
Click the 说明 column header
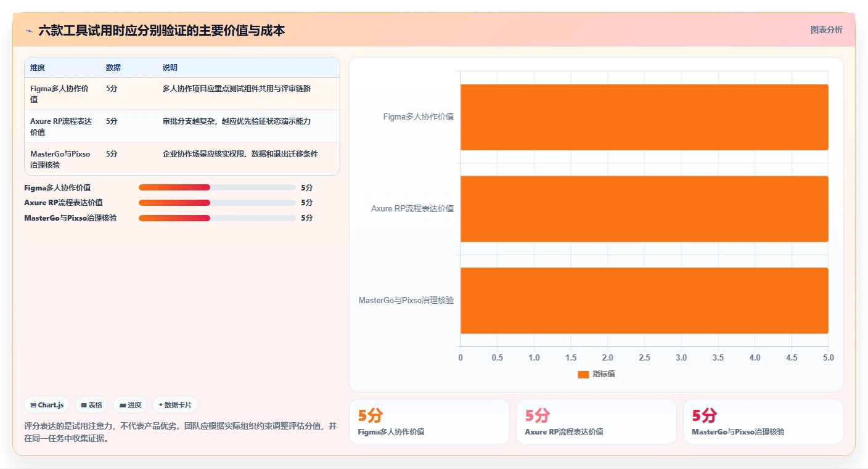point(170,68)
